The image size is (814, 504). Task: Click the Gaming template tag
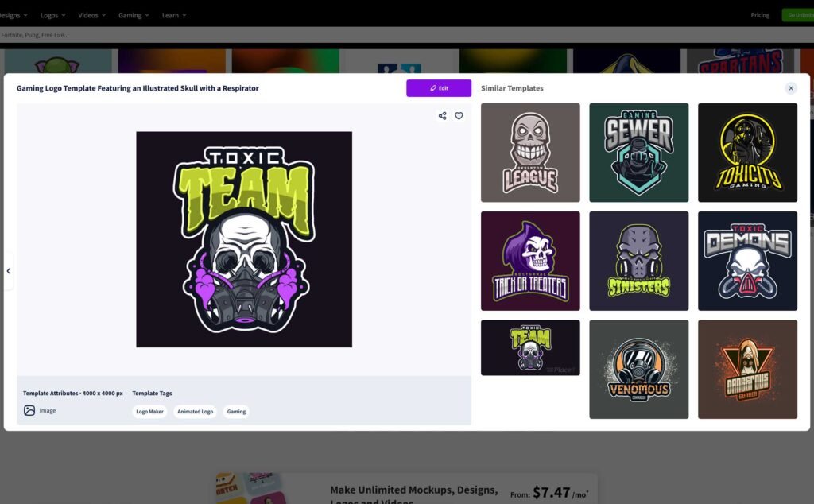coord(236,412)
